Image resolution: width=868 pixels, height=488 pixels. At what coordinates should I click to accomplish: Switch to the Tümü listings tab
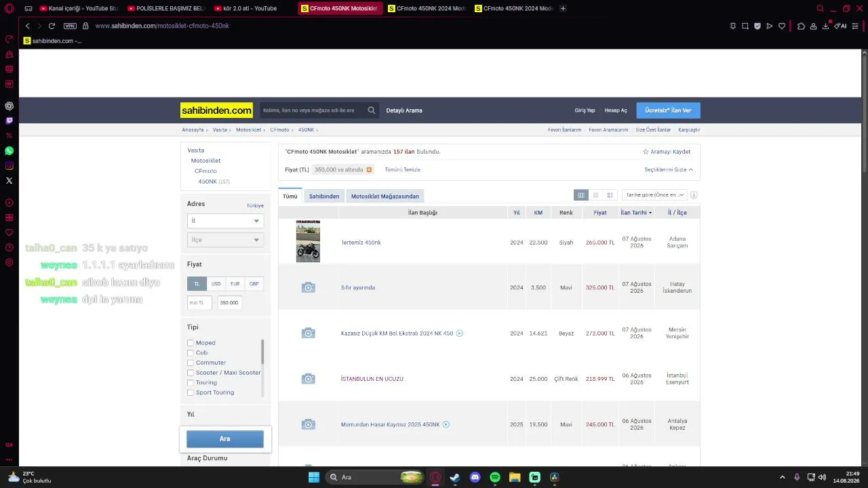[290, 196]
